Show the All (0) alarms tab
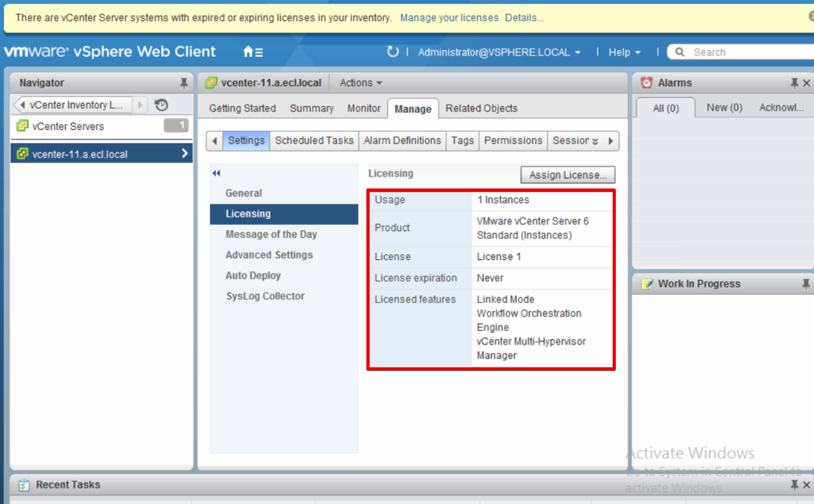The height and width of the screenshot is (504, 814). pos(666,108)
